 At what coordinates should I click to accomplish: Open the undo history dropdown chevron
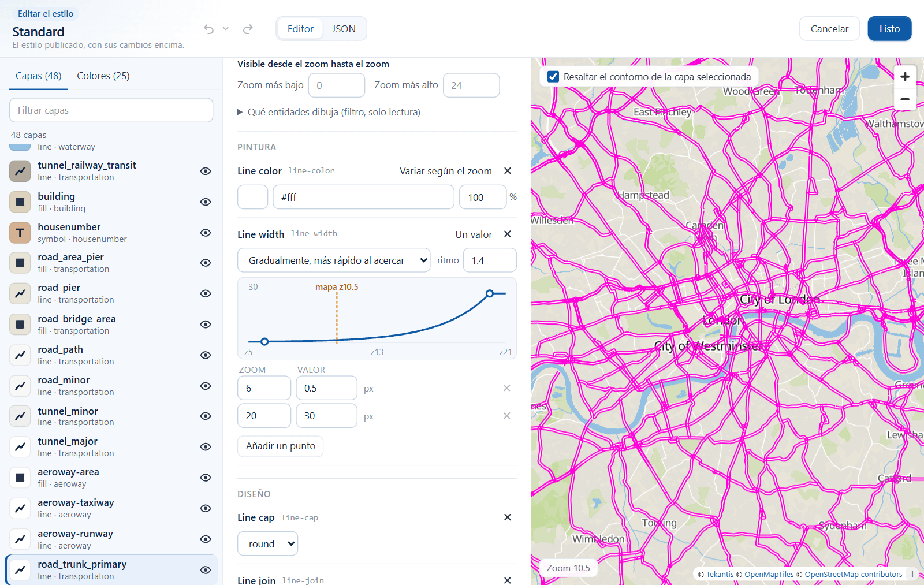point(226,28)
